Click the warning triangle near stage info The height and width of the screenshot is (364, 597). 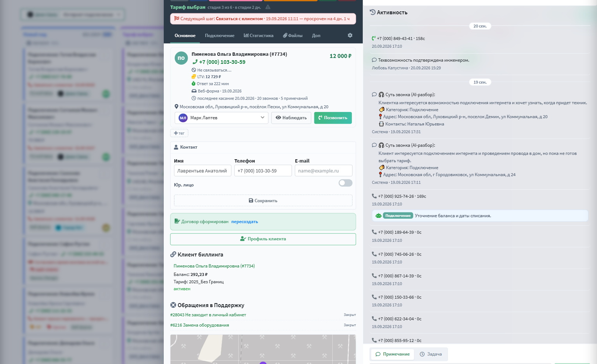(x=268, y=7)
